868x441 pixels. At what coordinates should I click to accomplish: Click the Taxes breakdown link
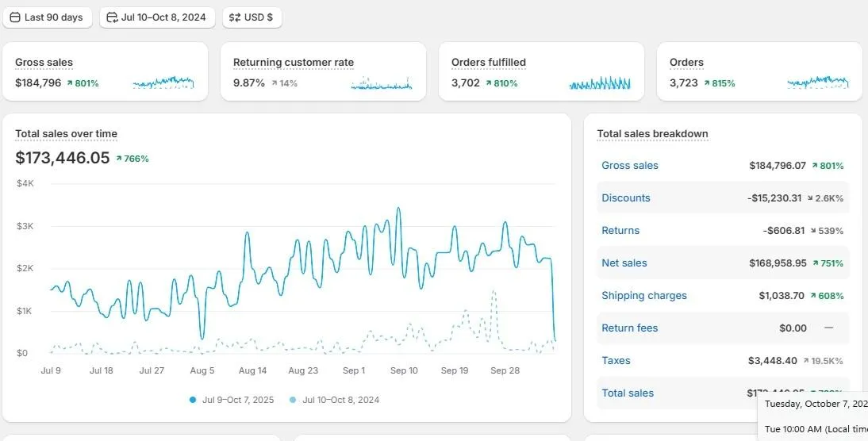(616, 360)
